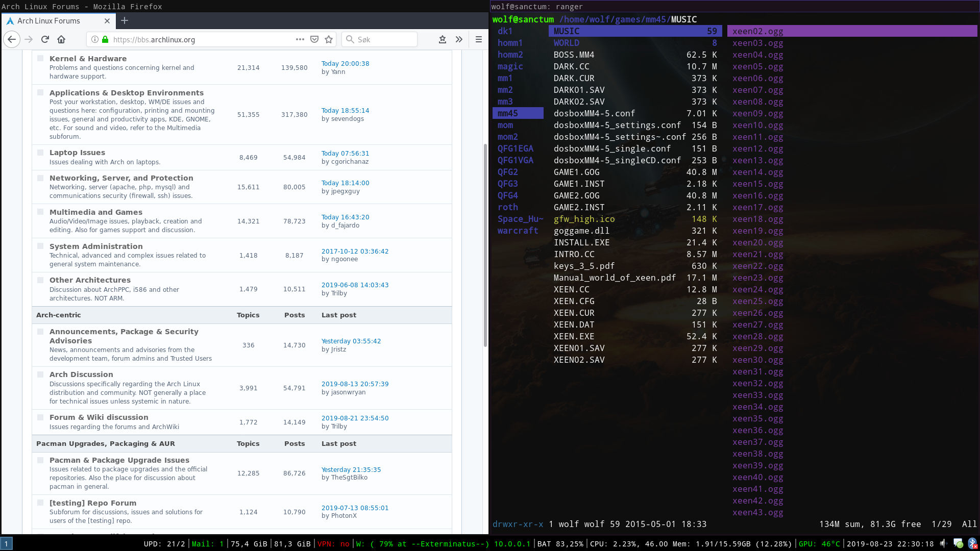Close the Arch Linux Forums tab

click(107, 21)
